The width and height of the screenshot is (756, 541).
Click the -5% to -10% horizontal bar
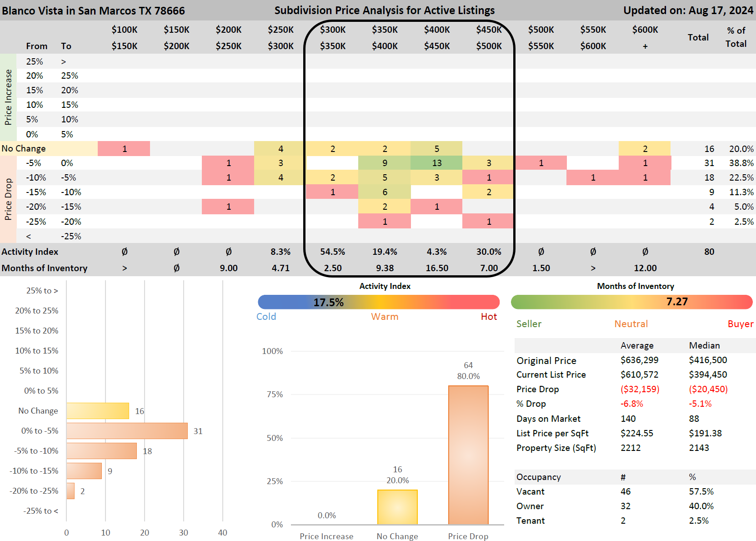coord(101,451)
